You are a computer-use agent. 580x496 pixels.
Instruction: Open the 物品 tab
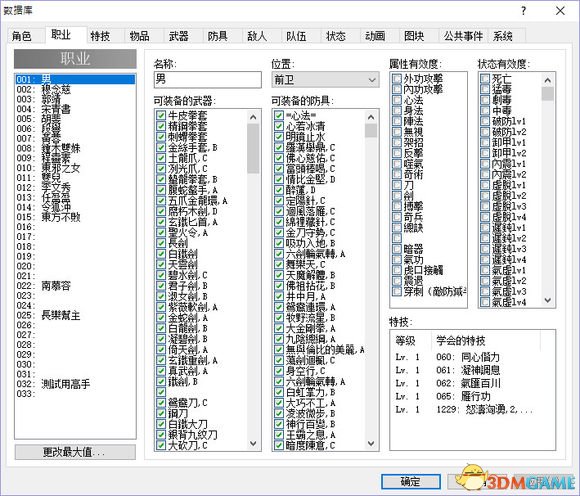(139, 36)
